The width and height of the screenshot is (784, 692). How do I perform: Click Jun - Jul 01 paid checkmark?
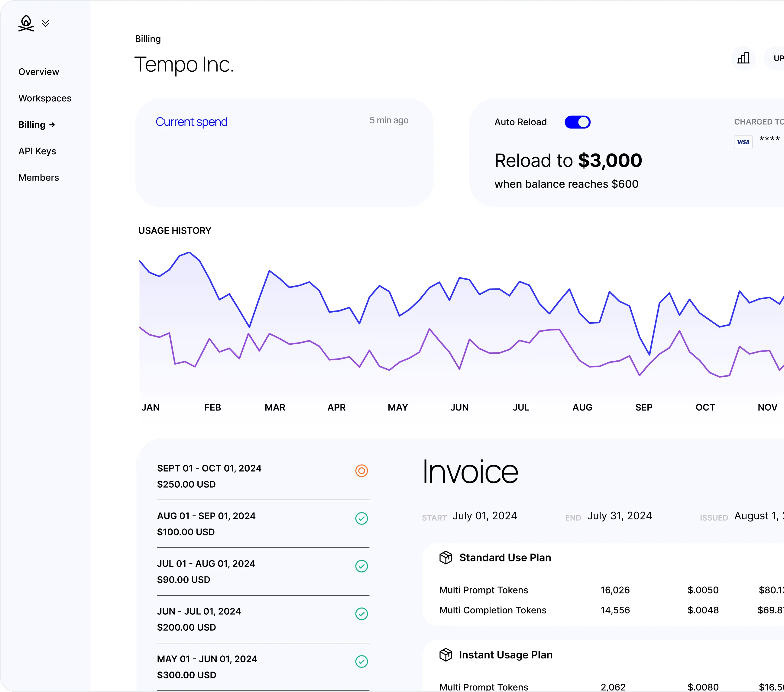click(361, 614)
